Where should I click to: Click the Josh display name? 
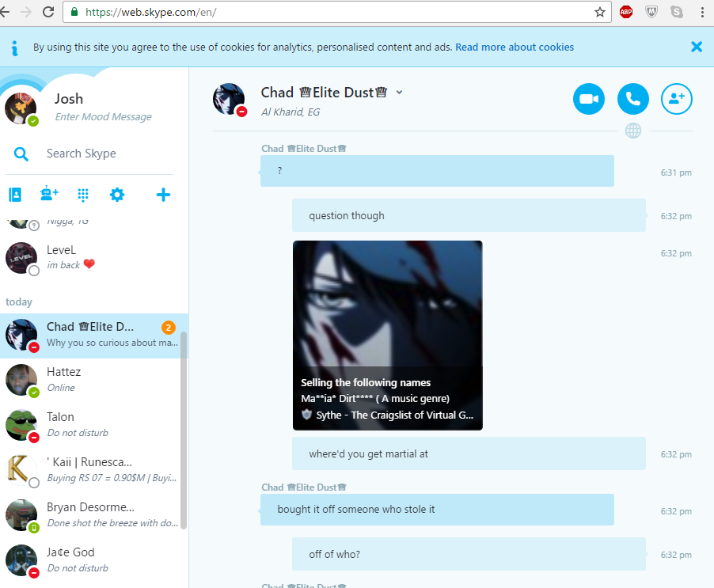click(x=69, y=99)
